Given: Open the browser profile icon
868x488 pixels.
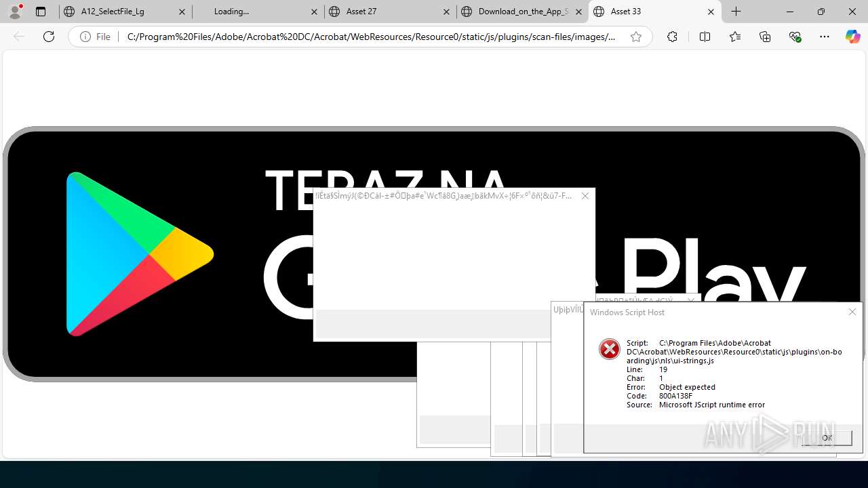Looking at the screenshot, I should click(15, 12).
